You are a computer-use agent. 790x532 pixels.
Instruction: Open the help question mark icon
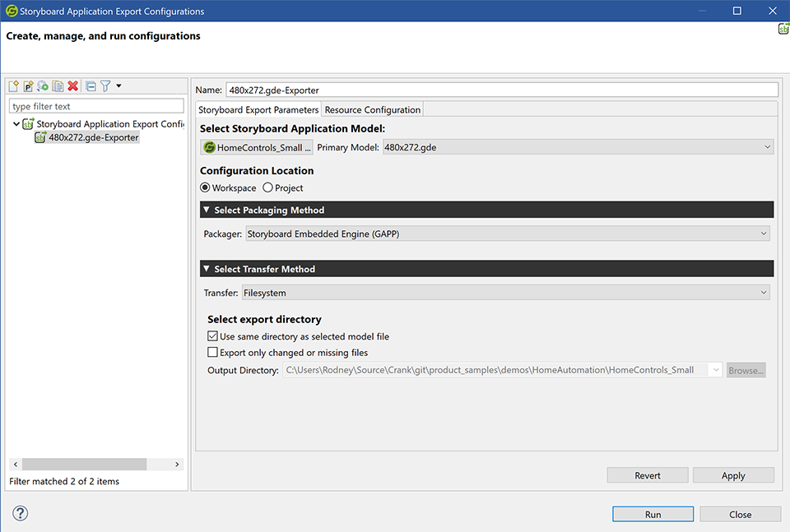point(20,513)
